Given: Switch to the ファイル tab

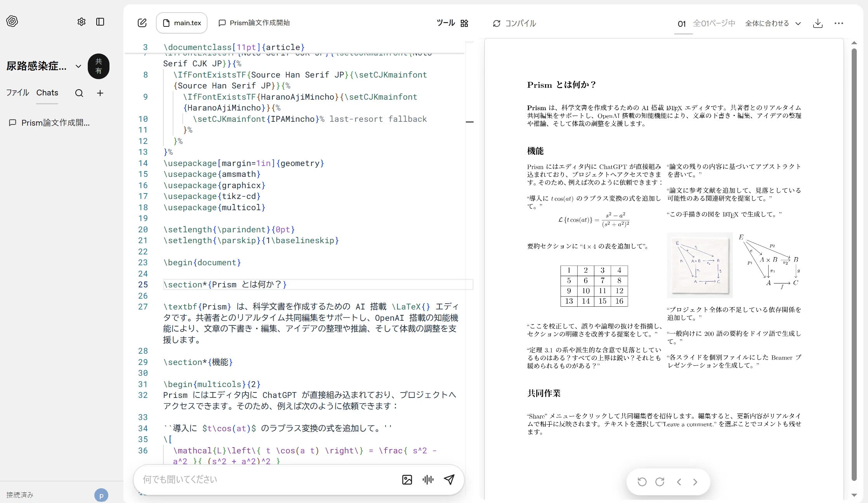Looking at the screenshot, I should click(17, 93).
